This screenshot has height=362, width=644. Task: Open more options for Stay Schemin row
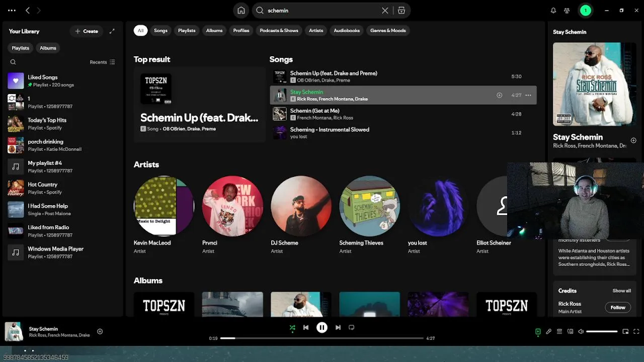[x=528, y=95]
